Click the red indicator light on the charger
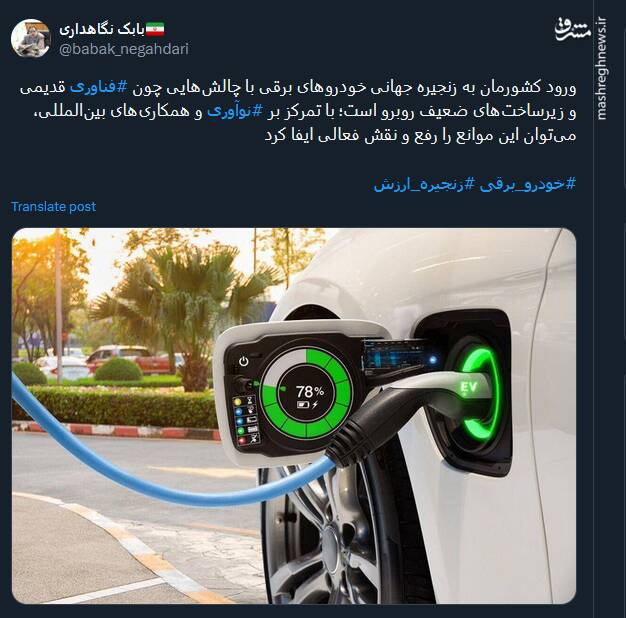Screen dimensions: 626x618 pyautogui.click(x=242, y=441)
